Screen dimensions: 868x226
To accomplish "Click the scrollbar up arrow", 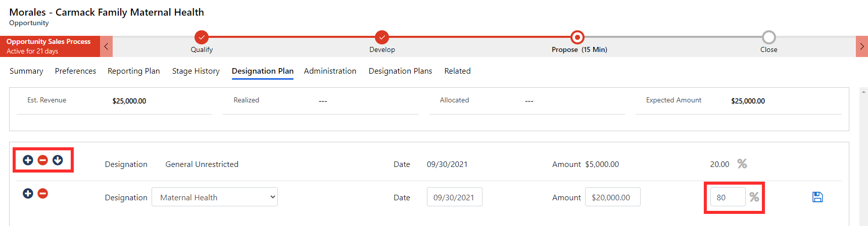I will (863, 92).
